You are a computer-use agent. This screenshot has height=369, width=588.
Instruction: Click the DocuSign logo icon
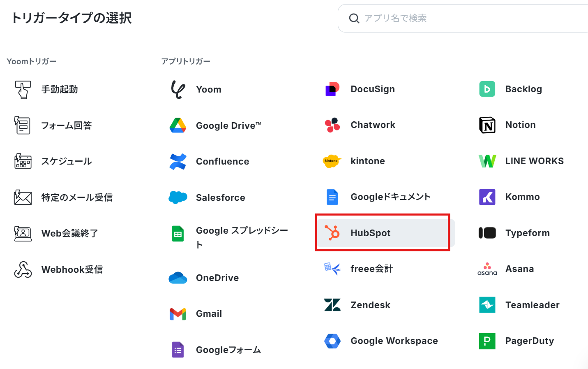332,89
